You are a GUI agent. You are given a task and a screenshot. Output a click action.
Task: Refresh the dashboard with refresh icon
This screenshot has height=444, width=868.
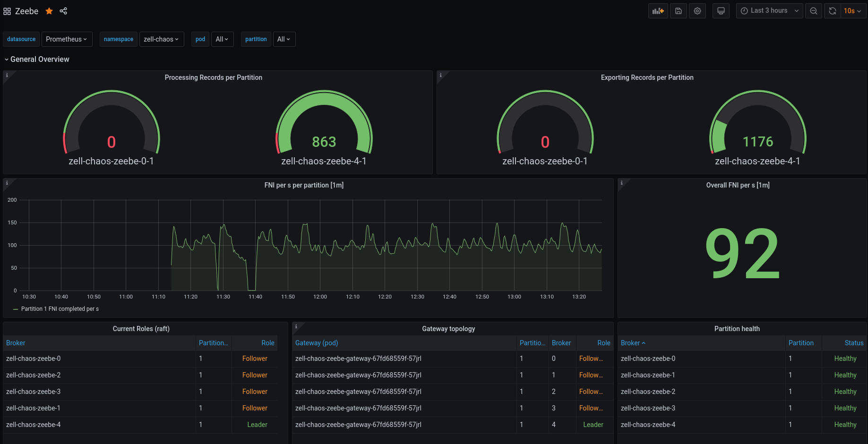(833, 11)
